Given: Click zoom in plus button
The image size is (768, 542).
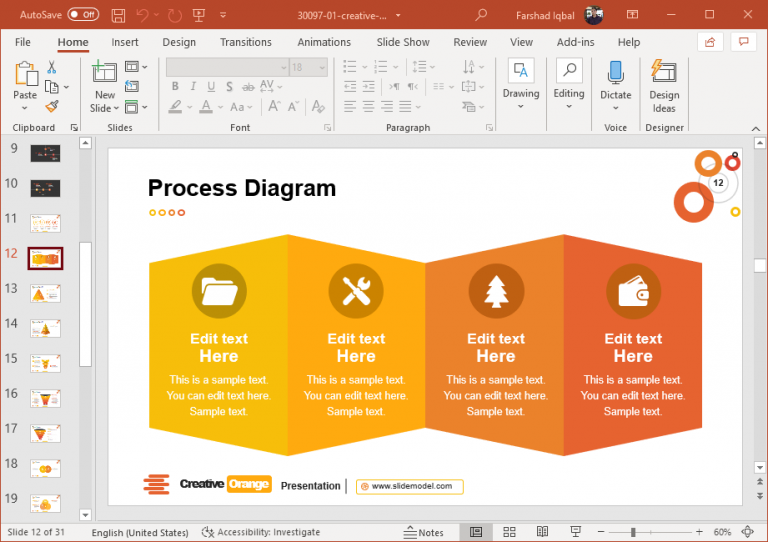Looking at the screenshot, I should (699, 532).
